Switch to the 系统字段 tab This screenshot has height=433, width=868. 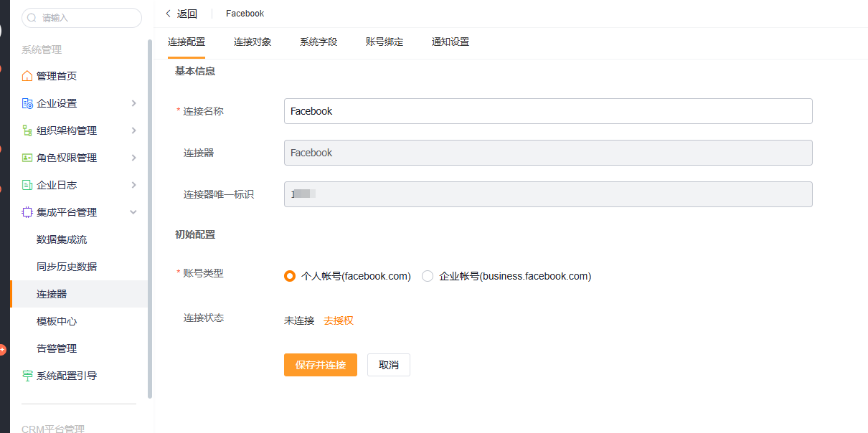319,42
